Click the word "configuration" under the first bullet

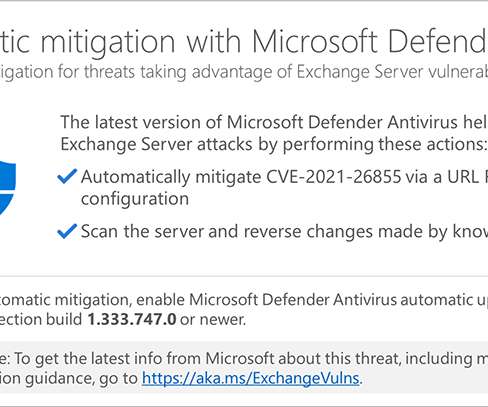pyautogui.click(x=135, y=199)
